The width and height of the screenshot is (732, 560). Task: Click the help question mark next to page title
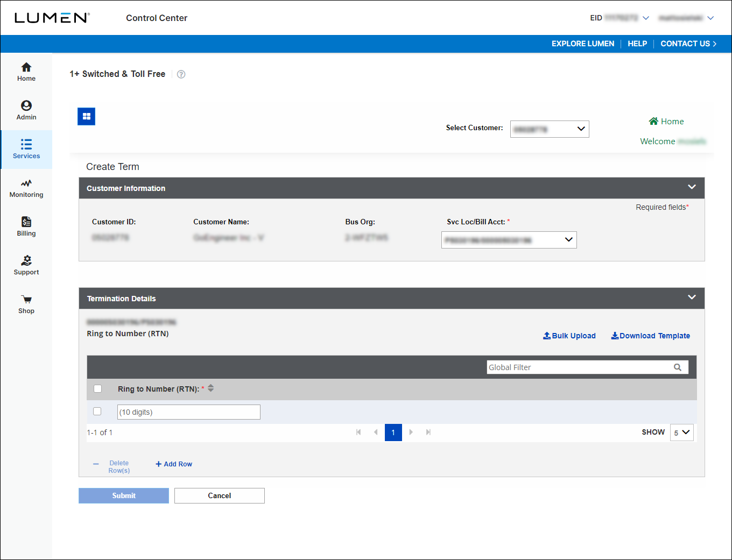pos(181,74)
